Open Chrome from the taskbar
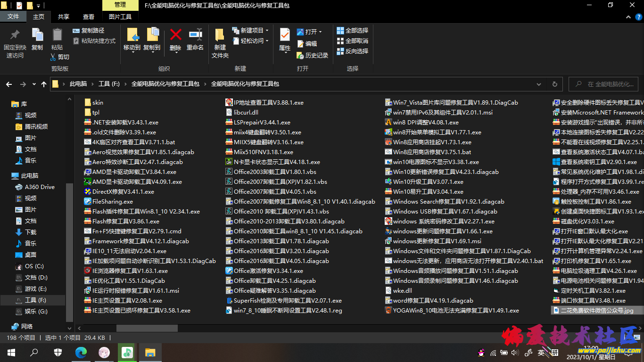The width and height of the screenshot is (644, 362). (x=81, y=352)
